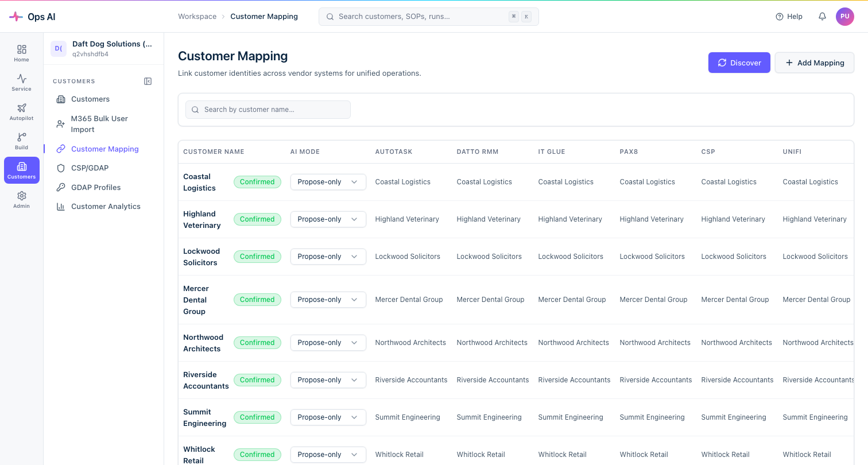Click Confirmed badge for Highland Veterinary
The width and height of the screenshot is (868, 465).
pos(257,219)
